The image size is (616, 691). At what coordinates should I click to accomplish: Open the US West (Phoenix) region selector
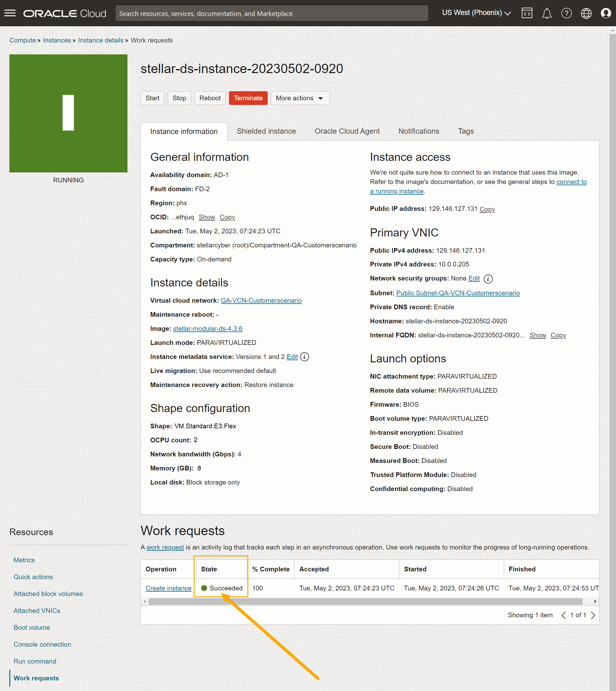pyautogui.click(x=476, y=13)
